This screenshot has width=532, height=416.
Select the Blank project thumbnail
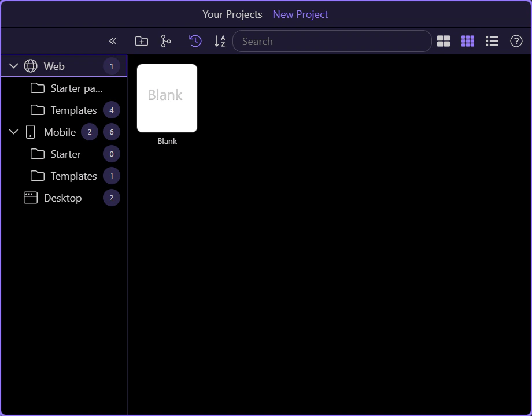167,98
